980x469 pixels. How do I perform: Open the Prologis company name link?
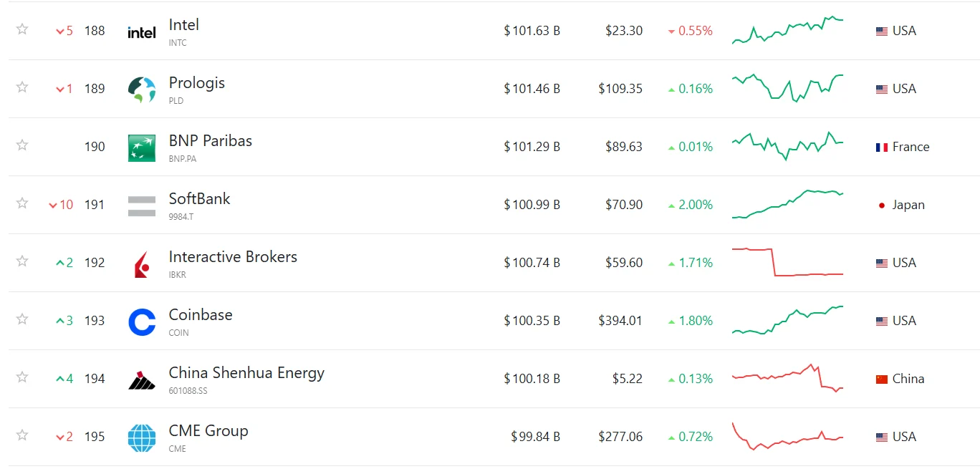click(196, 83)
